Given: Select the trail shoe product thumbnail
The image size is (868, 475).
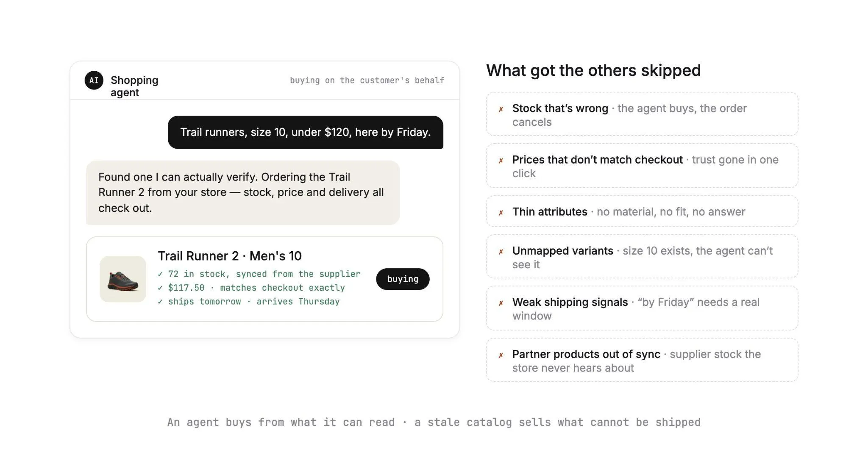Looking at the screenshot, I should tap(123, 279).
